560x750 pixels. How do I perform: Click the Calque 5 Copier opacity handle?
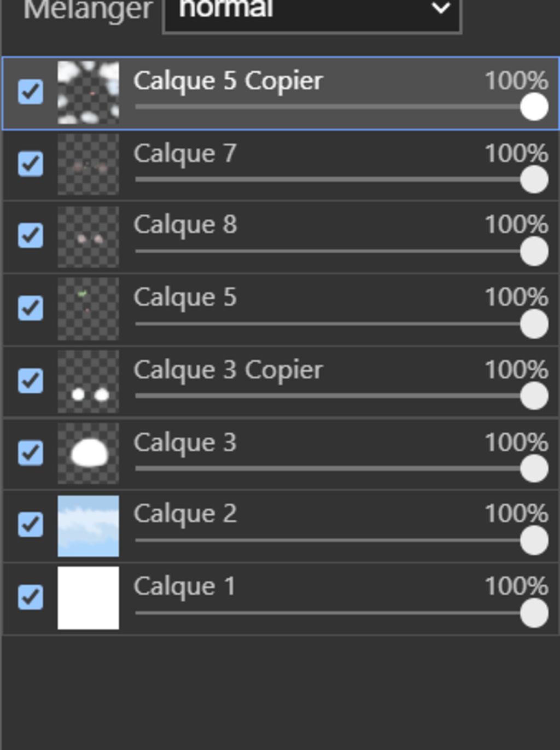click(534, 107)
